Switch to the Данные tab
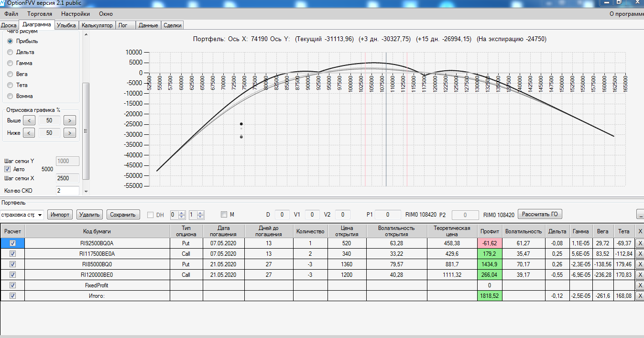The image size is (644, 338). click(148, 25)
